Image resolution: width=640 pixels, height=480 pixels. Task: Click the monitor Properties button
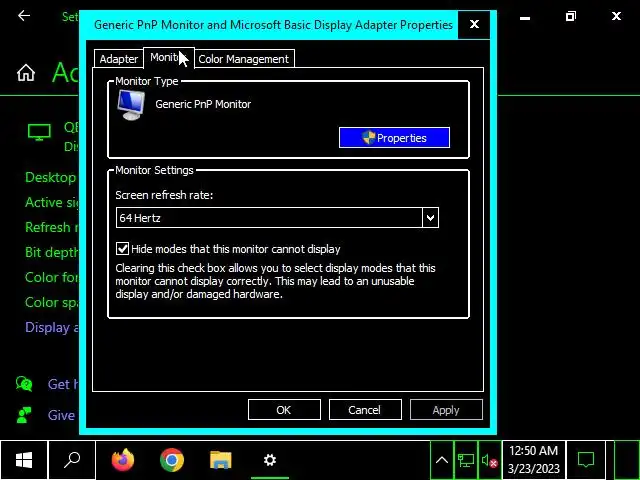click(x=394, y=138)
